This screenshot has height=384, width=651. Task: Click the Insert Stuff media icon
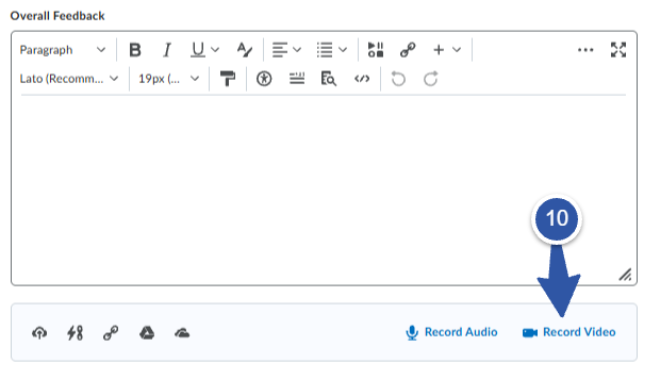[x=376, y=50]
